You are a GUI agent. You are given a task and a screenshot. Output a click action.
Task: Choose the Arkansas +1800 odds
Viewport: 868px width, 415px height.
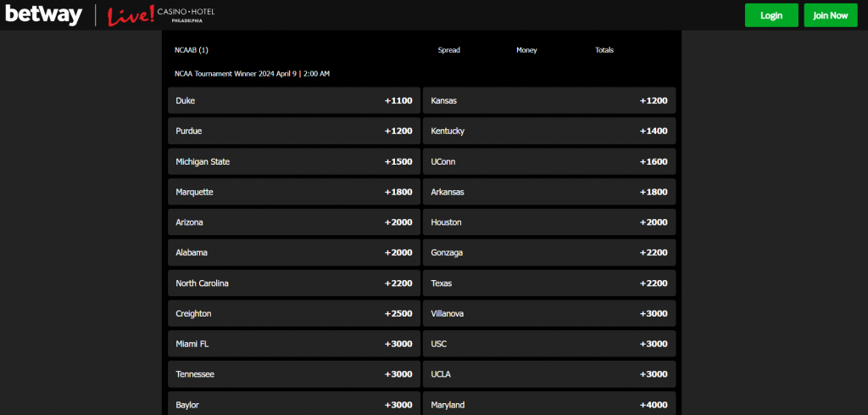(549, 193)
